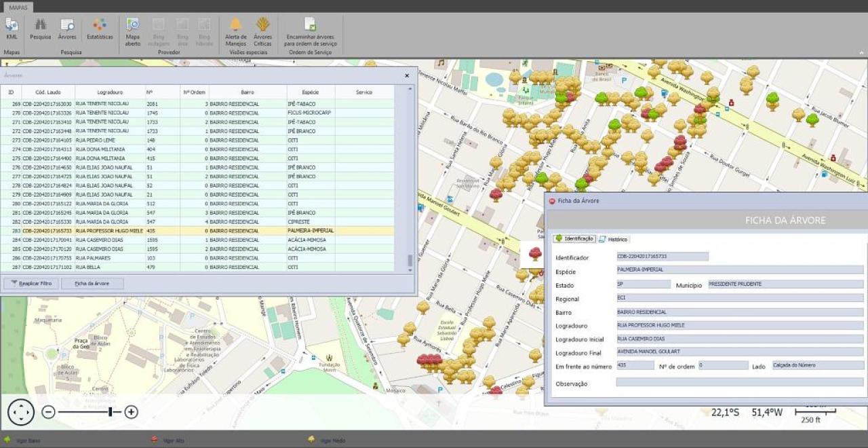Click the Vigor Alto legend icon
Screen dimensions: 868x448
(x=154, y=440)
